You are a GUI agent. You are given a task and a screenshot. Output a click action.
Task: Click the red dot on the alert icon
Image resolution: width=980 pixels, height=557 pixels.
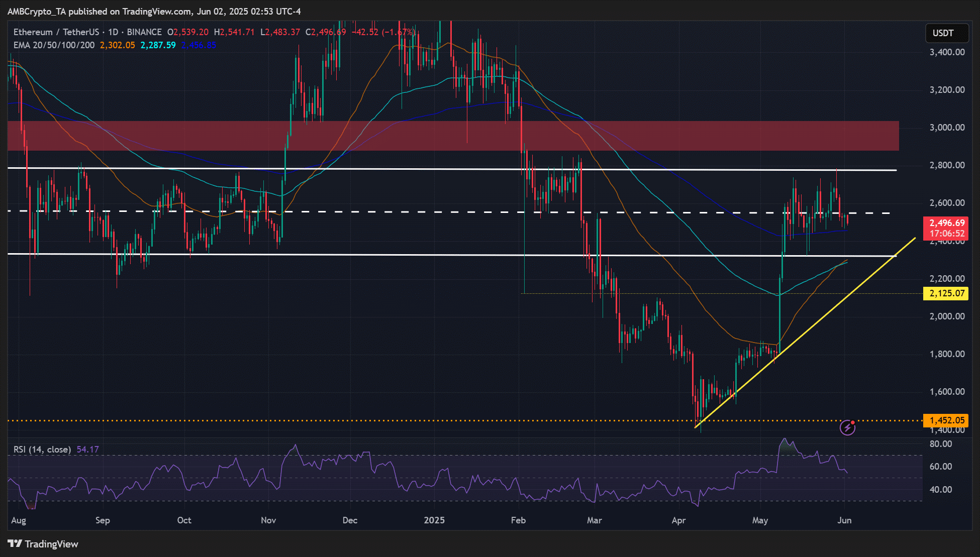(853, 422)
